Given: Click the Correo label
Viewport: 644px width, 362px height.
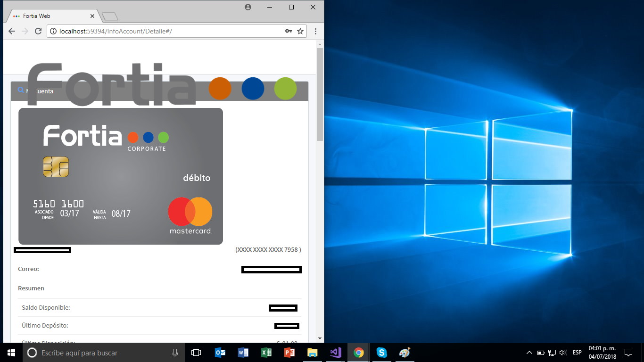Looking at the screenshot, I should pyautogui.click(x=28, y=269).
